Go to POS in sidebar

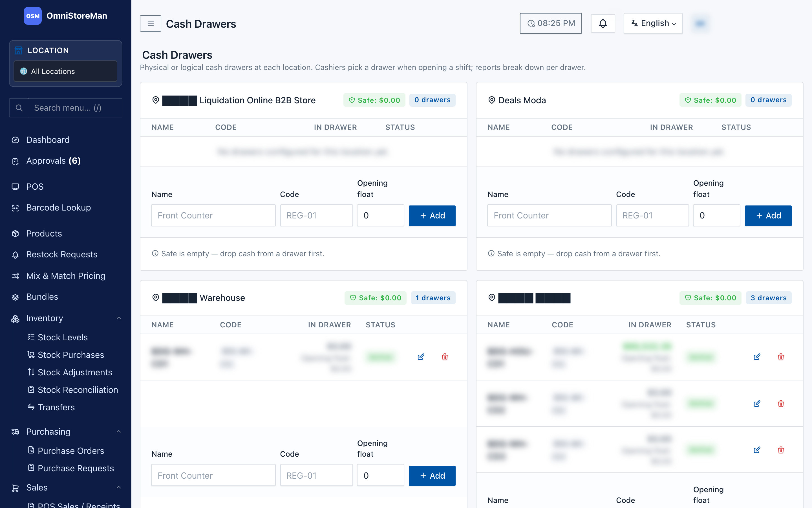[x=65, y=187]
